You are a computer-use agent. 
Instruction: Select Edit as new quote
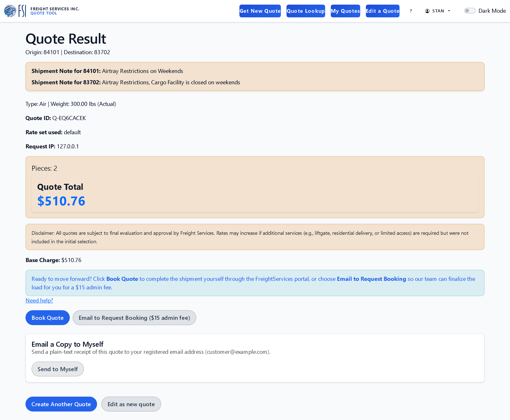[x=131, y=404]
